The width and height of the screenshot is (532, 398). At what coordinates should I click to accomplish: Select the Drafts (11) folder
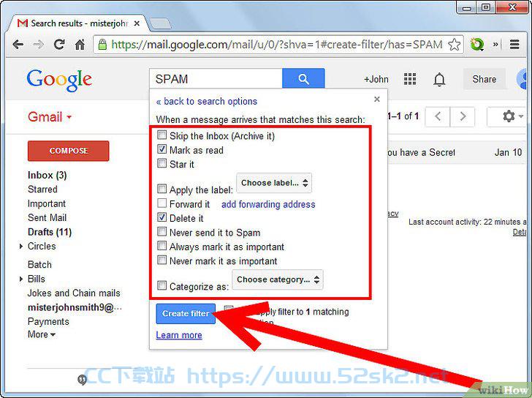pos(50,232)
